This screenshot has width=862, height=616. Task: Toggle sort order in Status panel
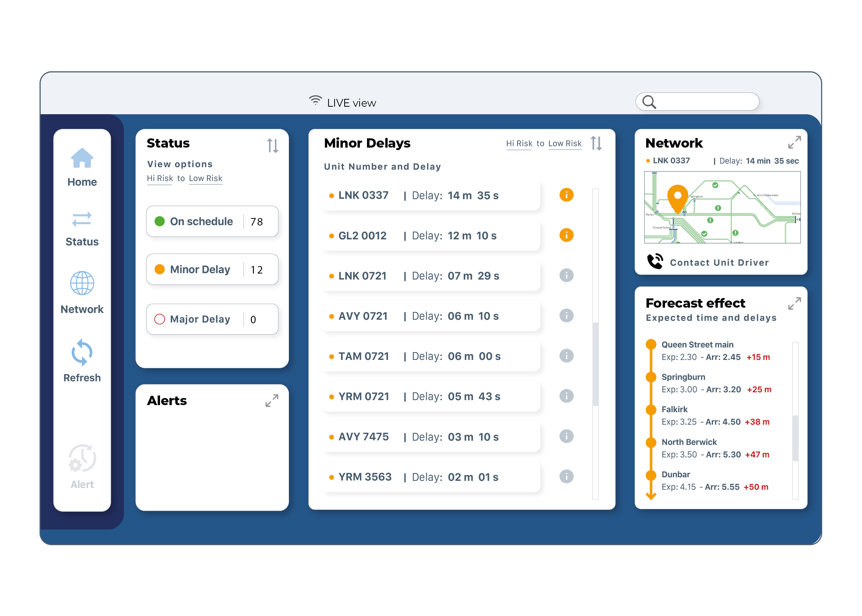272,145
